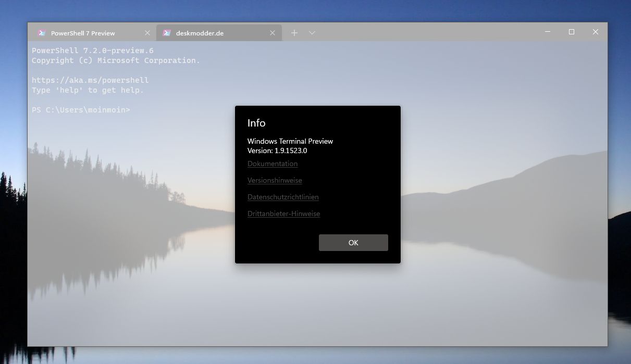Confirm the Info dialog with OK
Screen dimensions: 631x364
tap(353, 243)
